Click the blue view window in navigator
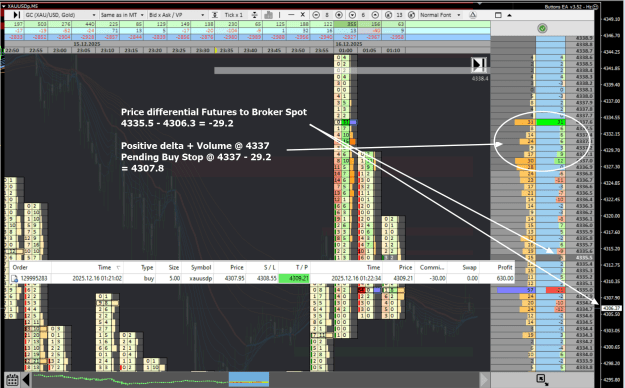This screenshot has width=625, height=388. [249, 379]
